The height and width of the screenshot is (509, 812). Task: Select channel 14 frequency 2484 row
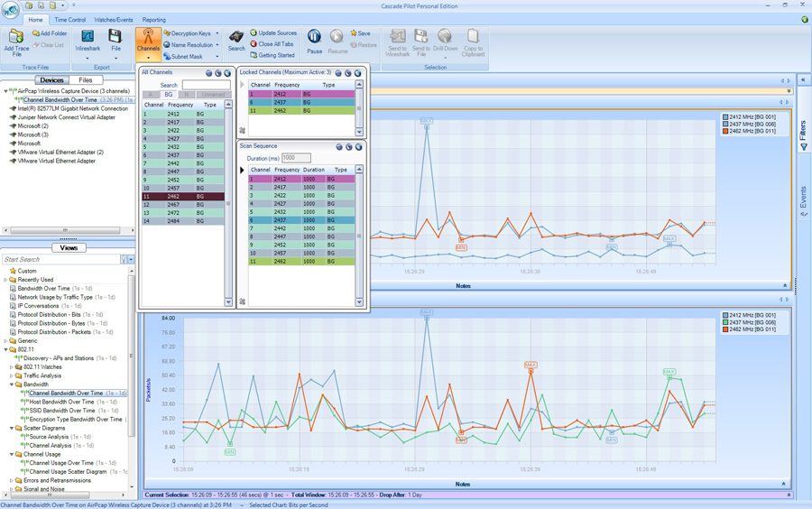[183, 221]
